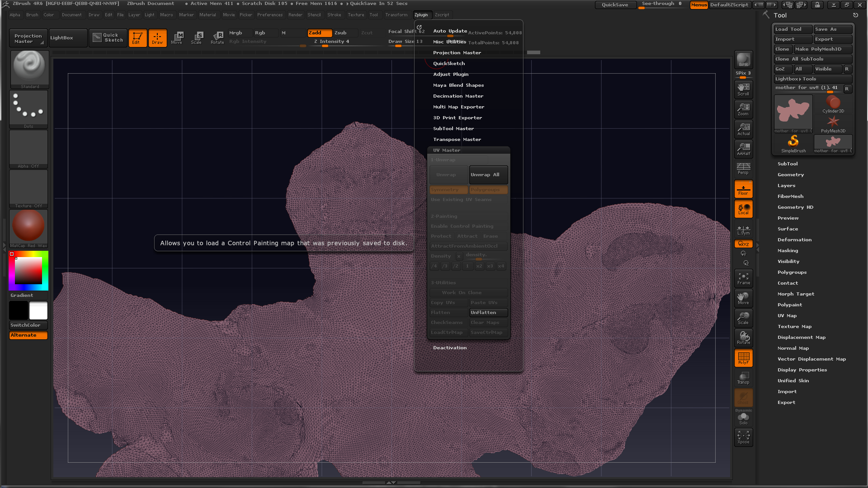Select the Move transform tool in top shelf

tap(177, 38)
